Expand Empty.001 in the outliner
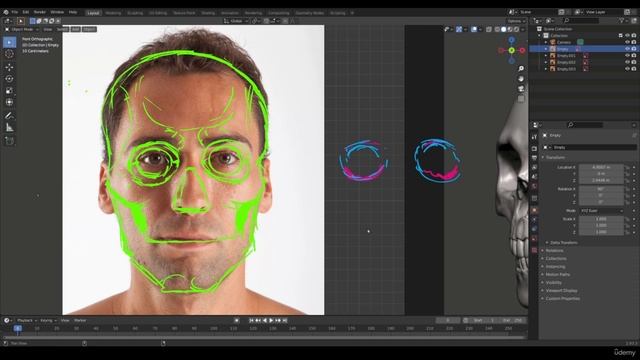640x360 pixels. [546, 56]
